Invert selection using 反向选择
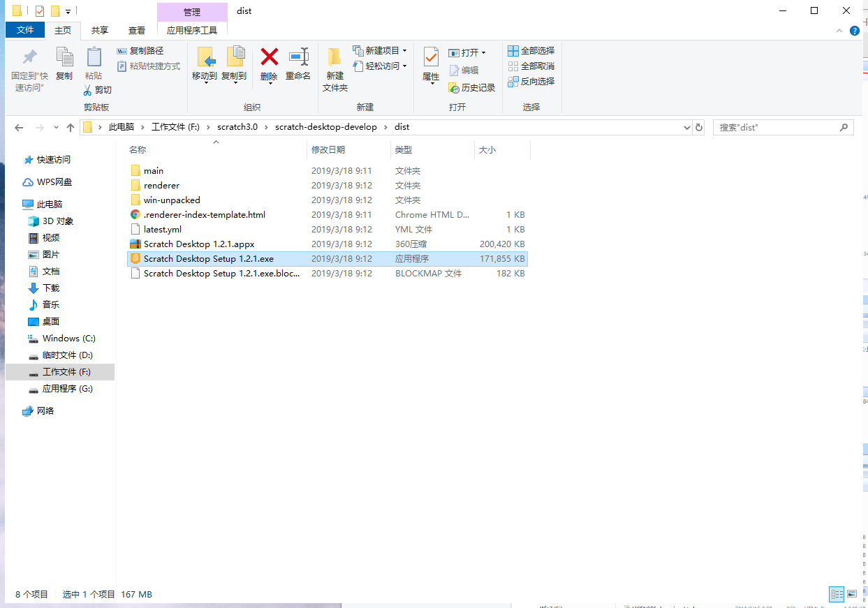Screen dimensions: 868x608 coord(533,82)
